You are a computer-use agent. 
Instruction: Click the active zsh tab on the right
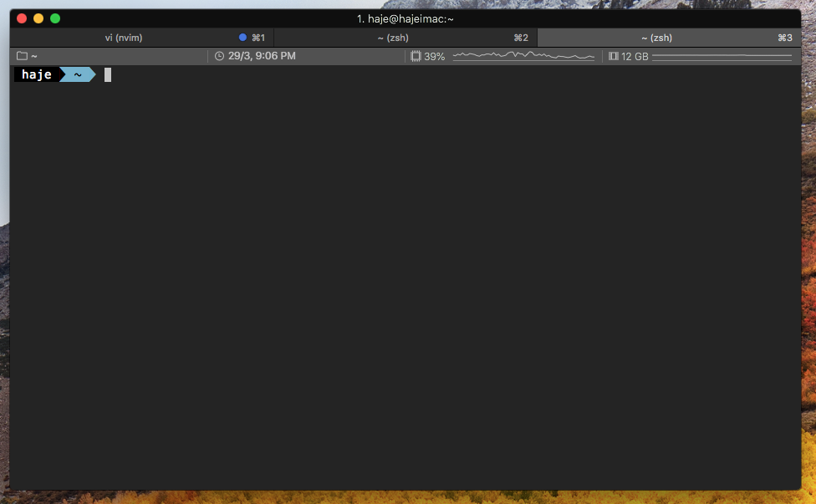click(x=656, y=38)
